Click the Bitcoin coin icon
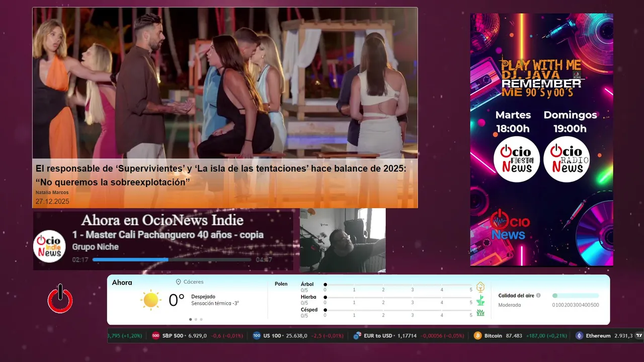Screen dimensions: 644x362 [x=477, y=336]
